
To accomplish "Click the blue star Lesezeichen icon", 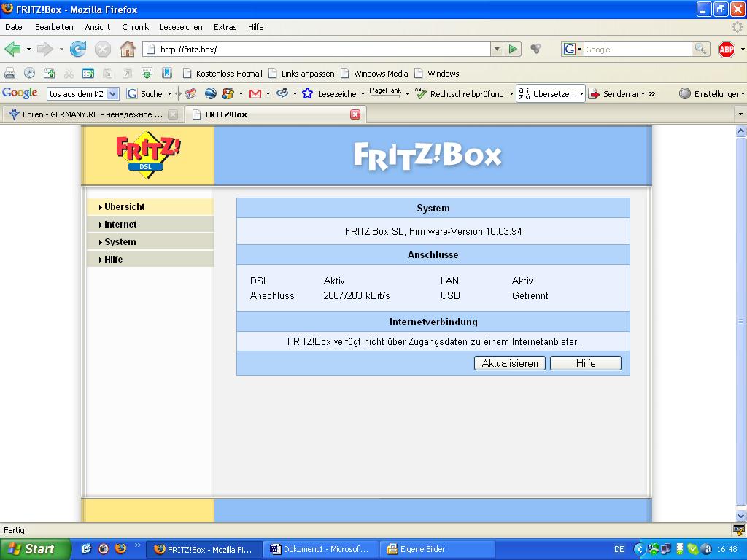I will (x=307, y=94).
